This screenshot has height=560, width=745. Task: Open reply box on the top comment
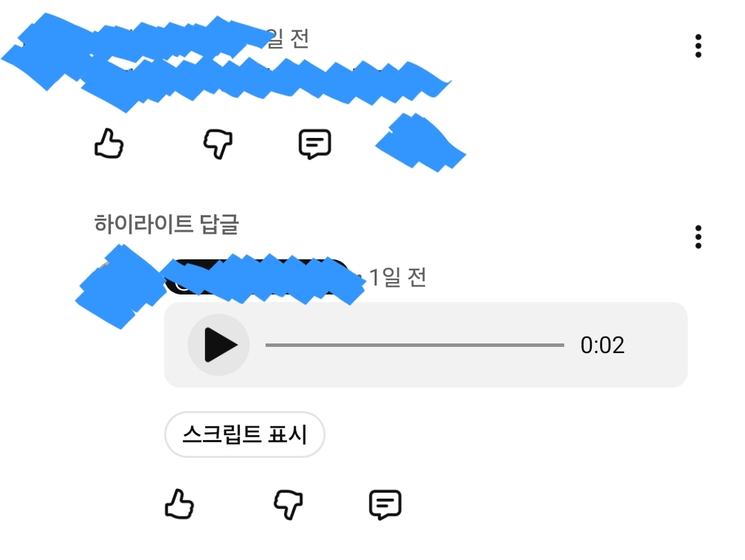tap(315, 144)
